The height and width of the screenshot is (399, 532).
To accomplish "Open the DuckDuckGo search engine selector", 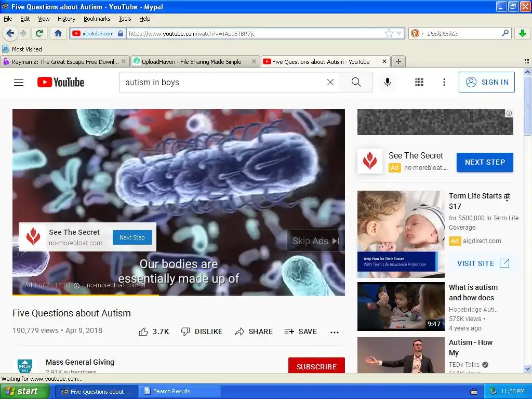I will point(417,33).
